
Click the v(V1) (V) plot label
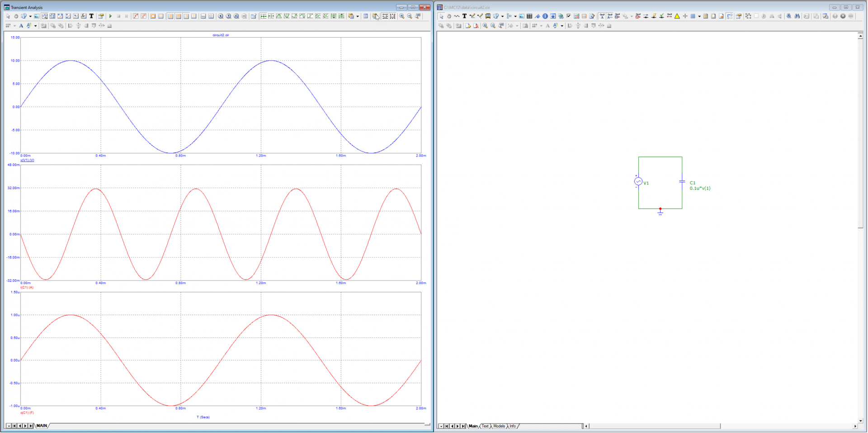tap(27, 160)
